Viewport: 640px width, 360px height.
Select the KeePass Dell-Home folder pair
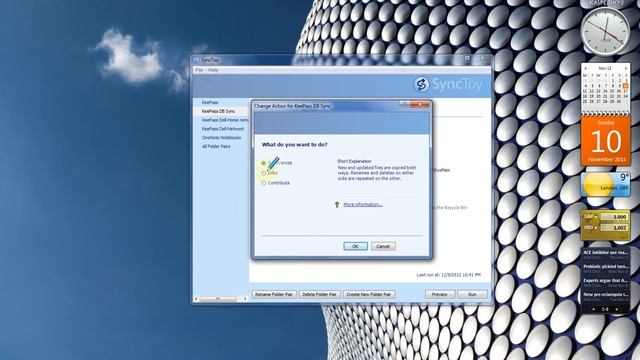pyautogui.click(x=224, y=120)
